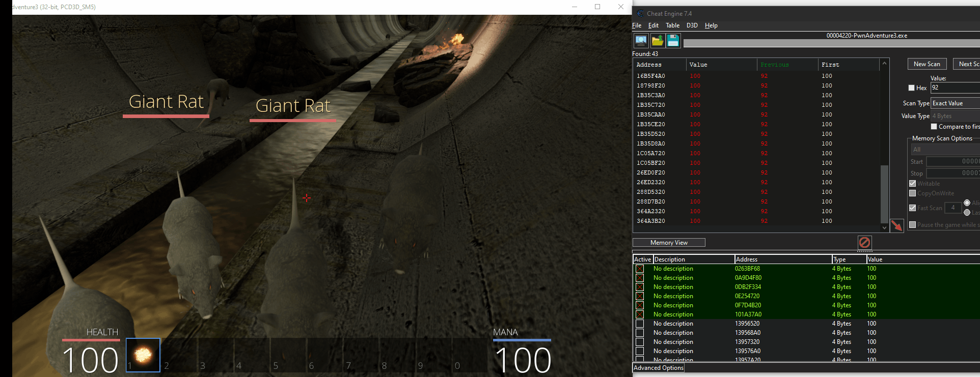Screen dimensions: 980x377
Task: Toggle the Hex checkbox
Action: [911, 88]
